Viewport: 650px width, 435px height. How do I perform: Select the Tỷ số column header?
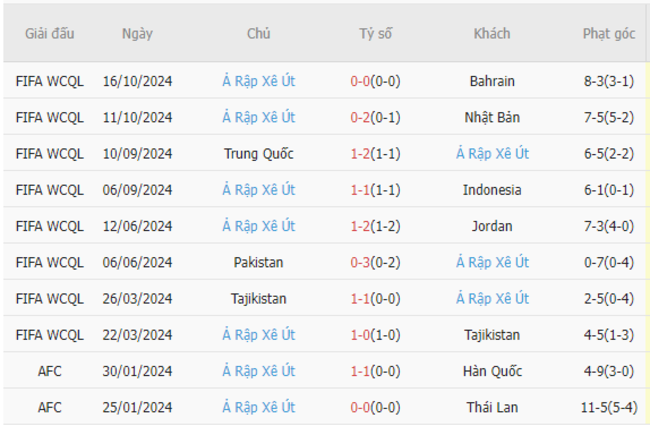point(376,34)
